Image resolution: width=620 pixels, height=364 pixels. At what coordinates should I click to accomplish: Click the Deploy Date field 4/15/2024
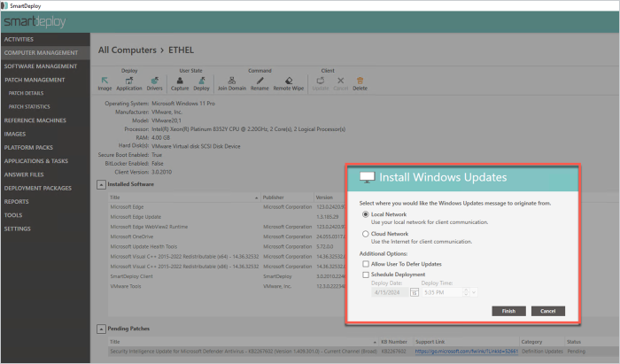coord(390,292)
